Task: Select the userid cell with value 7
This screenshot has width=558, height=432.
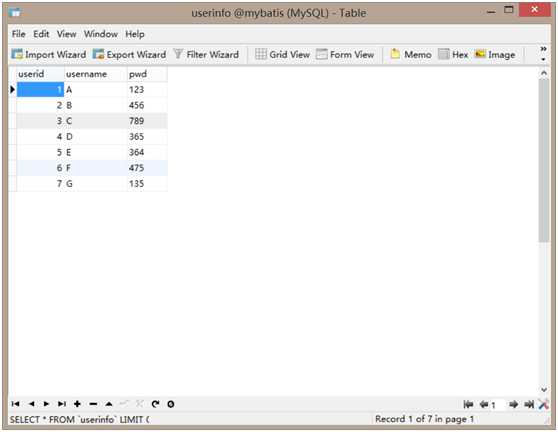Action: tap(40, 183)
